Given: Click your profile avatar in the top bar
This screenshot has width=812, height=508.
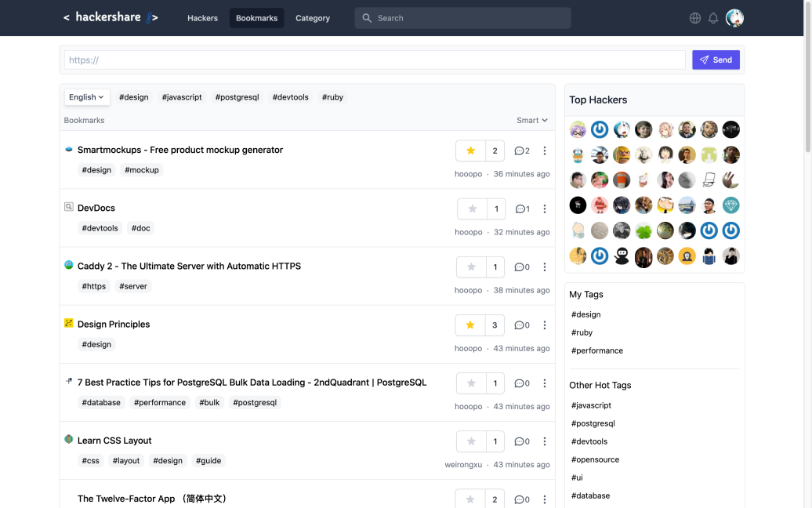Looking at the screenshot, I should pos(734,17).
